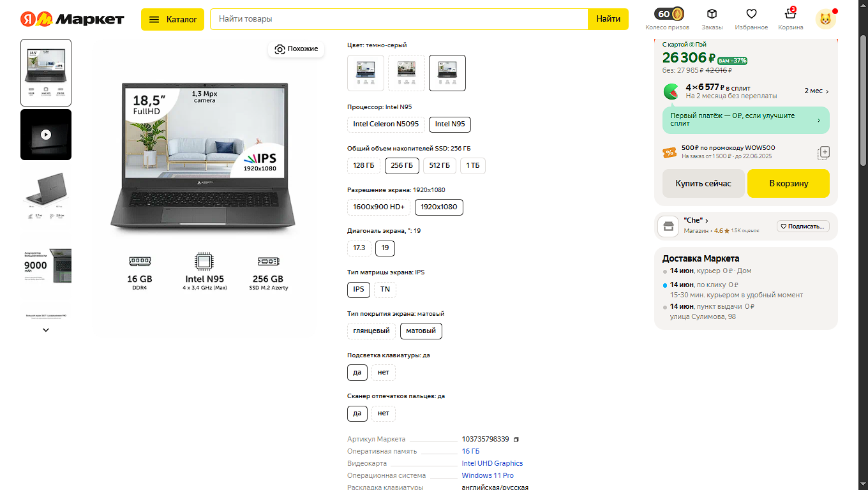
Task: Play the product video thumbnail
Action: point(46,135)
